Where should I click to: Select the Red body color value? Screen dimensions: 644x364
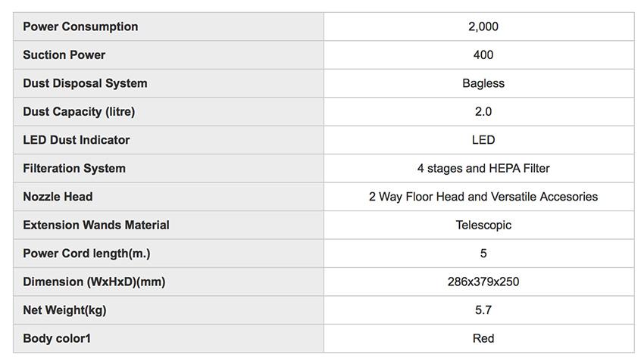pos(483,338)
